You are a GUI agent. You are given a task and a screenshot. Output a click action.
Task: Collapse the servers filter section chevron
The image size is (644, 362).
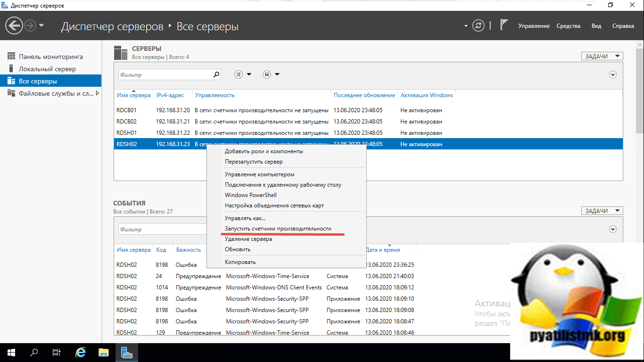[x=613, y=74]
